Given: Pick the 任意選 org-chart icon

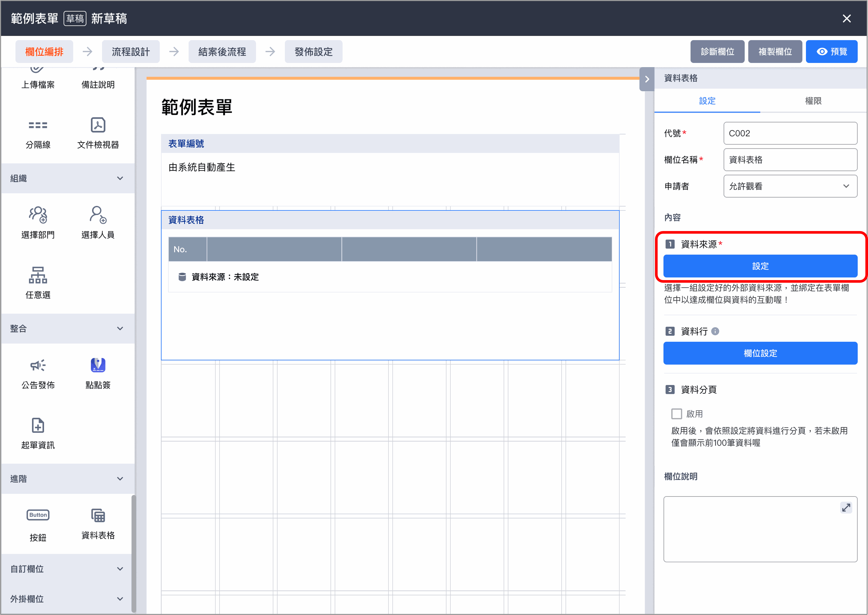Looking at the screenshot, I should click(x=38, y=275).
